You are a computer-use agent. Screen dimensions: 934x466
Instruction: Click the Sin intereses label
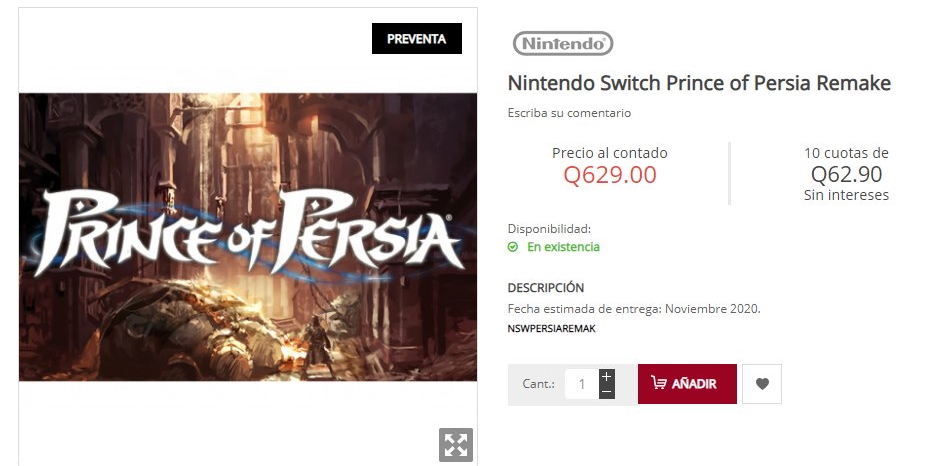pyautogui.click(x=846, y=195)
